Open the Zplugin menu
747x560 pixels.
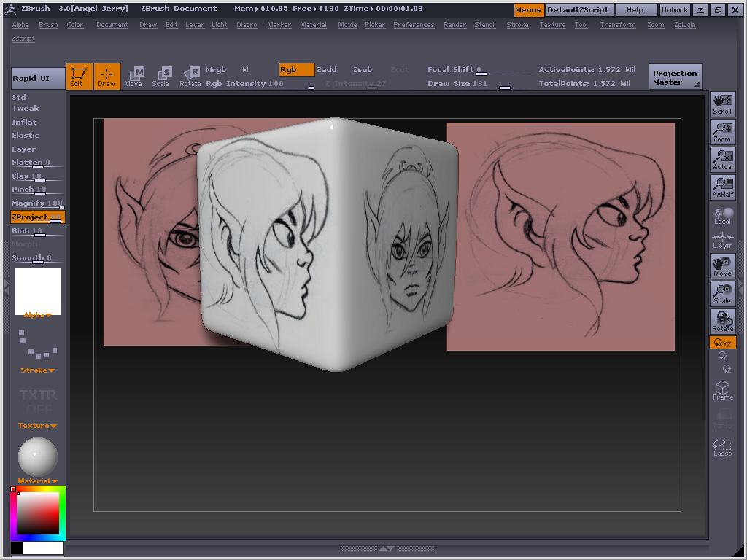click(684, 24)
